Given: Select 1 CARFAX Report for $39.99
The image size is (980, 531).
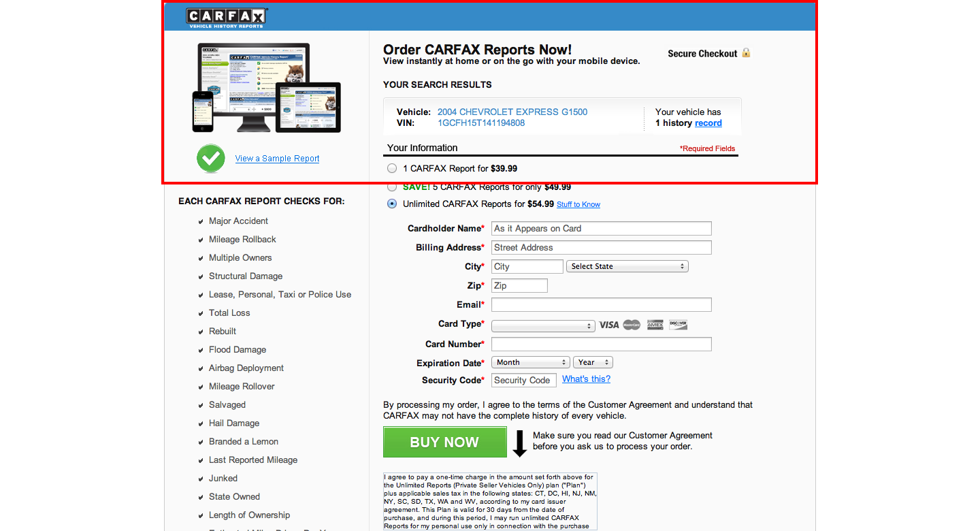Looking at the screenshot, I should 391,168.
